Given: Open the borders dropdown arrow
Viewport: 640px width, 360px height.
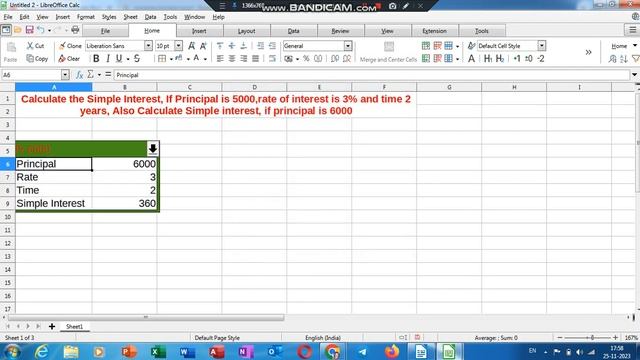Looking at the screenshot, I should pos(171,59).
